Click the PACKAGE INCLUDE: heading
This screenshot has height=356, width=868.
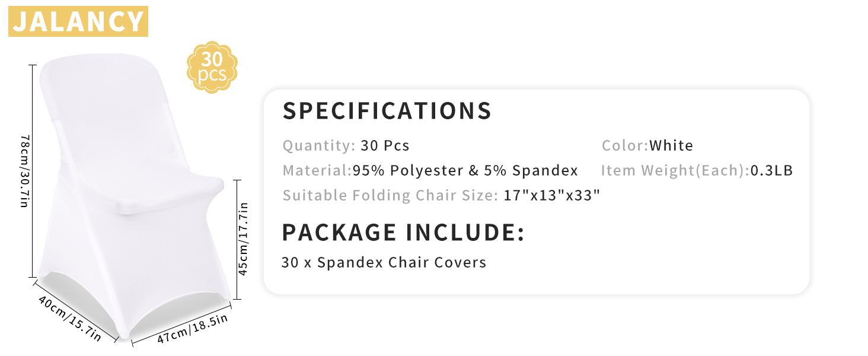click(403, 232)
